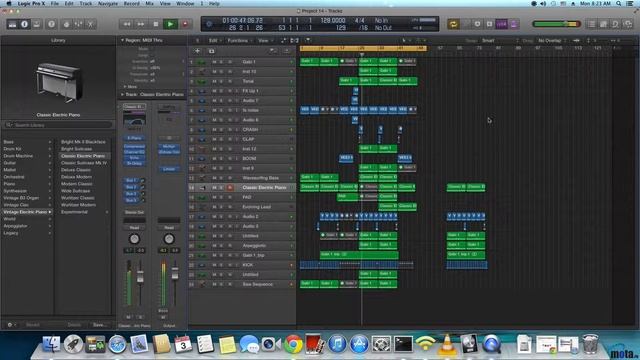This screenshot has width=640, height=360.
Task: Click the Compressor plug-in slot
Action: click(134, 147)
